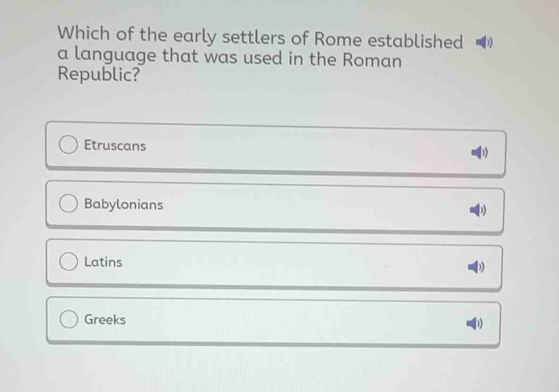Play audio for the Etruscans answer

(x=478, y=152)
